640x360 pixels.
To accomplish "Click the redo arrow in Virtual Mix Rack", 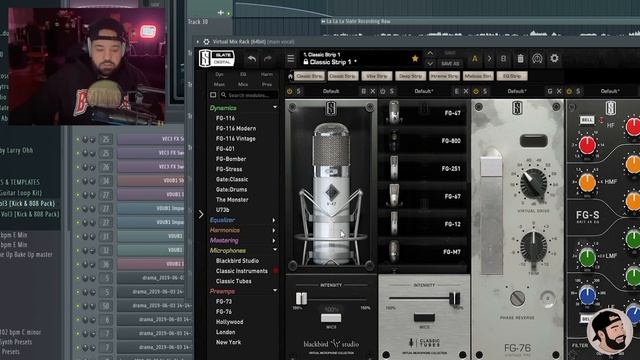I will point(268,59).
